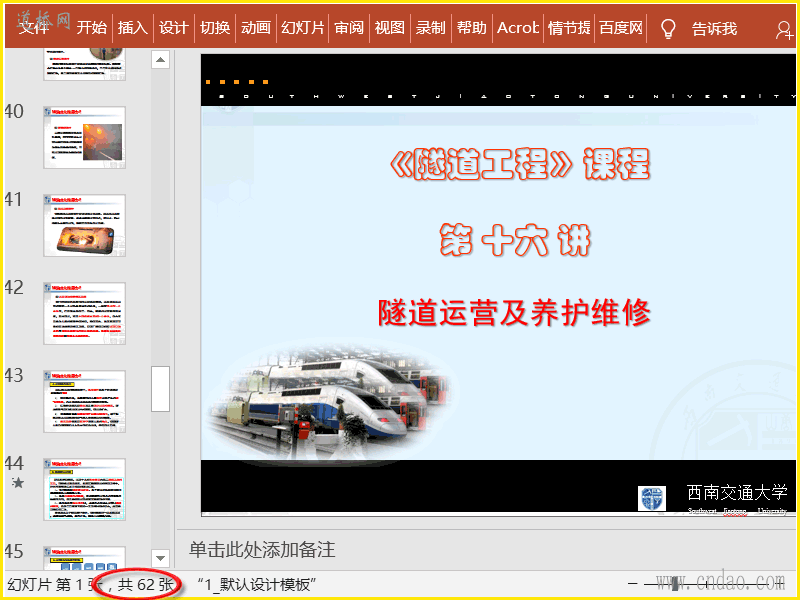
Task: Select slide 45 thumbnail
Action: point(85,558)
